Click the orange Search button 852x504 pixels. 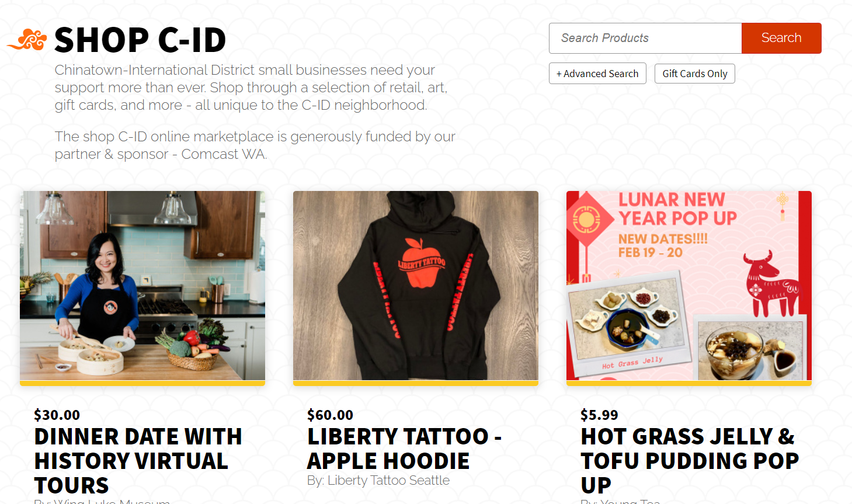(781, 38)
